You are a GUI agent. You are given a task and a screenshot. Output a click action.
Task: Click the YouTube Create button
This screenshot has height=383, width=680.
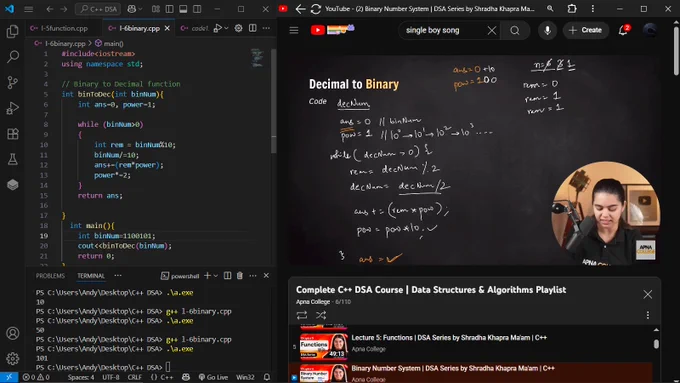[585, 30]
